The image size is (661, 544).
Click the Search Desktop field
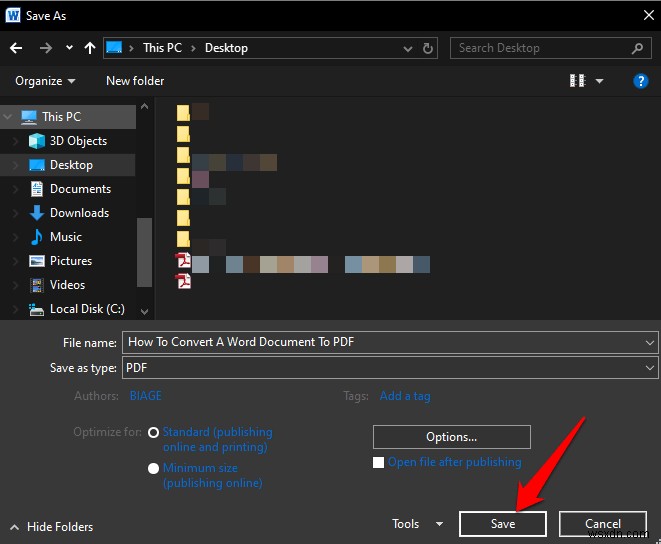click(540, 48)
